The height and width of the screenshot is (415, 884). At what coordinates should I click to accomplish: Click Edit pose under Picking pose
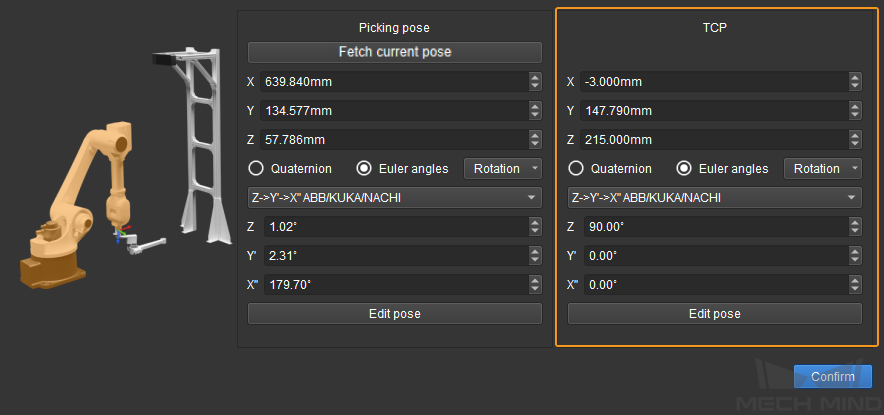(394, 314)
